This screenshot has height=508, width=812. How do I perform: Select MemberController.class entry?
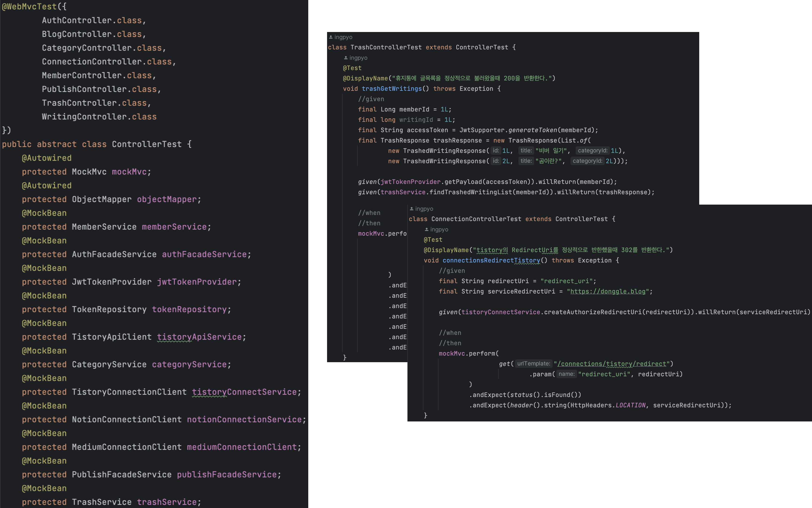pos(97,75)
